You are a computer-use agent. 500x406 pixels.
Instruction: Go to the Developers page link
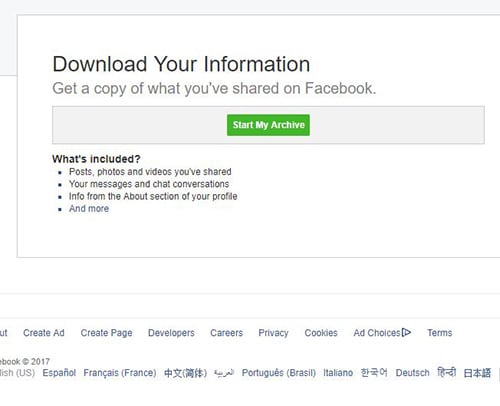pyautogui.click(x=171, y=333)
